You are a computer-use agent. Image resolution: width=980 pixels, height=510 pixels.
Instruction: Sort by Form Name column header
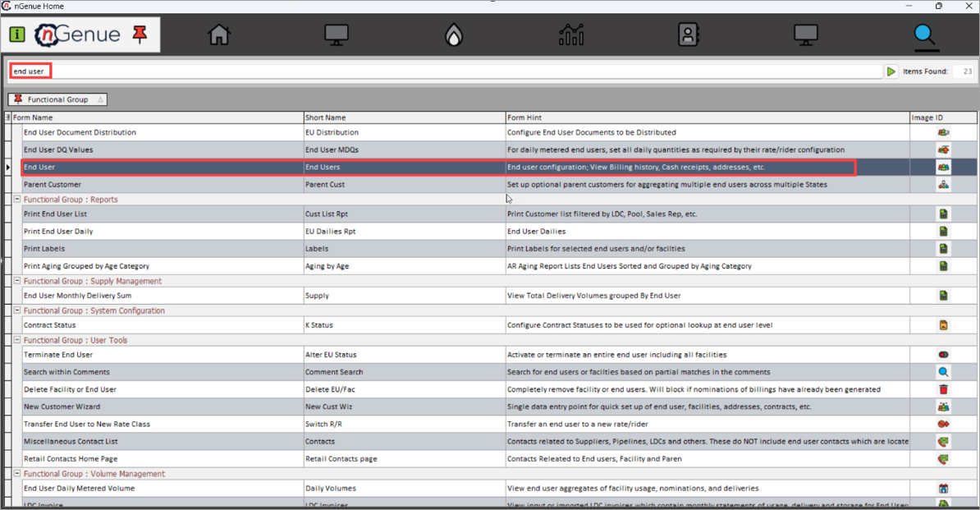pyautogui.click(x=158, y=117)
